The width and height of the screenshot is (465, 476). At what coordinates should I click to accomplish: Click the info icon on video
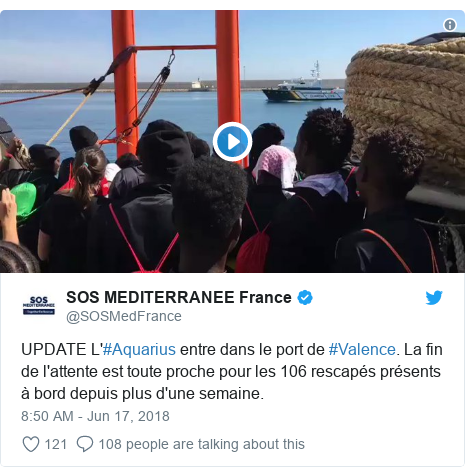click(x=450, y=25)
